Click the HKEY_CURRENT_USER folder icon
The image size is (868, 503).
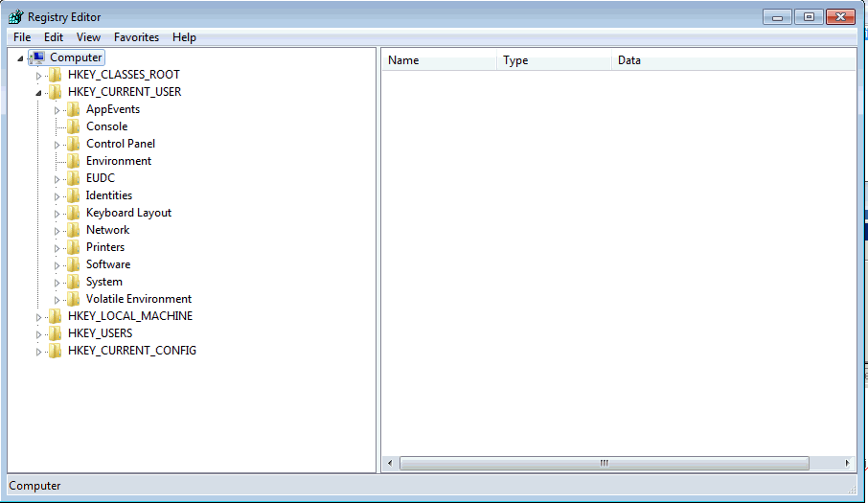[56, 92]
